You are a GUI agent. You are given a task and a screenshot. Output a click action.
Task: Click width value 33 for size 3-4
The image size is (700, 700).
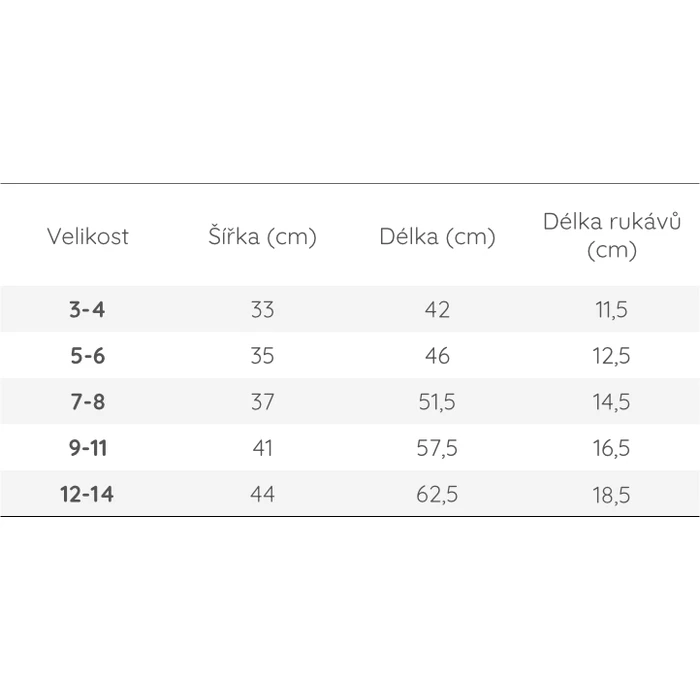[x=262, y=309]
